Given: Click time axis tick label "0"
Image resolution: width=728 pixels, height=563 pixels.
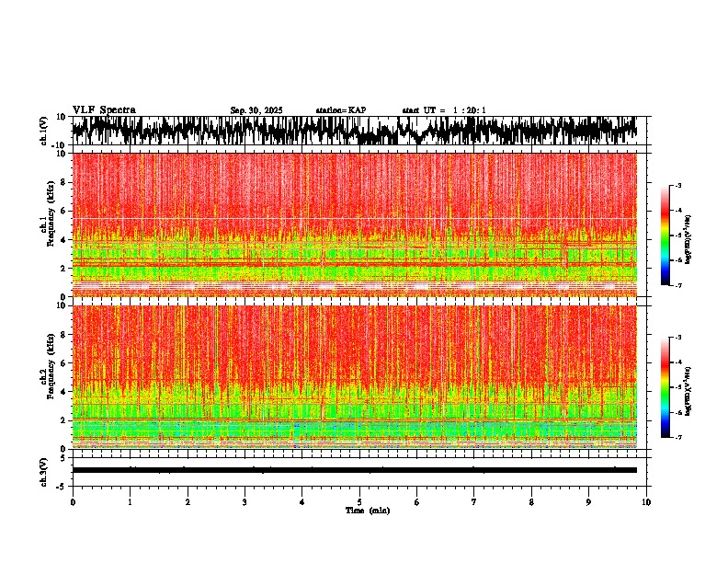Looking at the screenshot, I should coord(73,502).
